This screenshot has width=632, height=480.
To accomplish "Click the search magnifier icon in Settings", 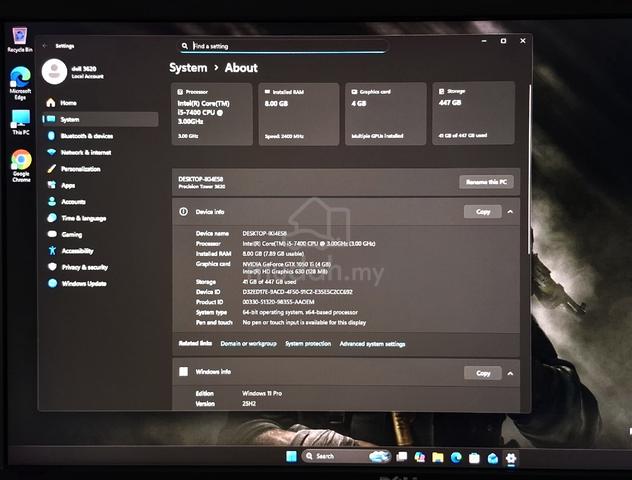I will (x=185, y=46).
